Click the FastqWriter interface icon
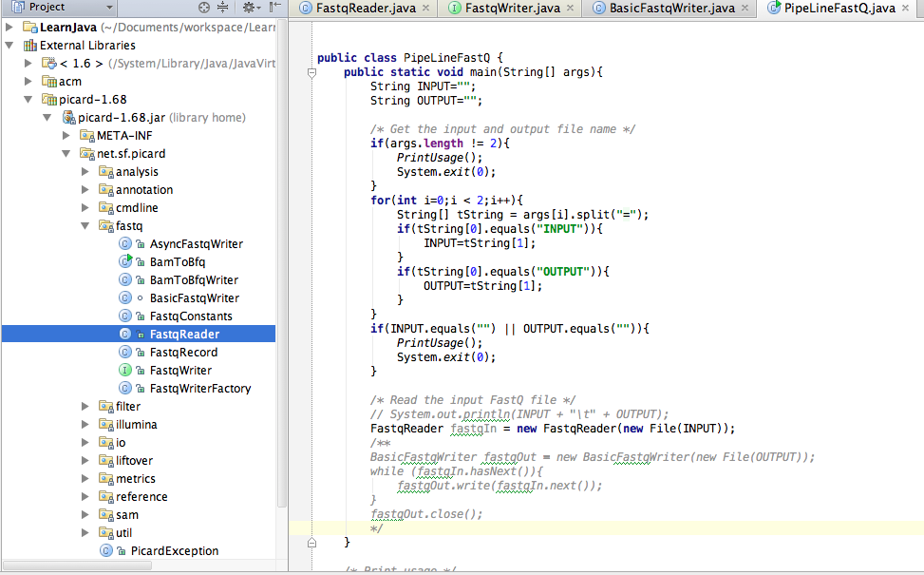 tap(124, 370)
